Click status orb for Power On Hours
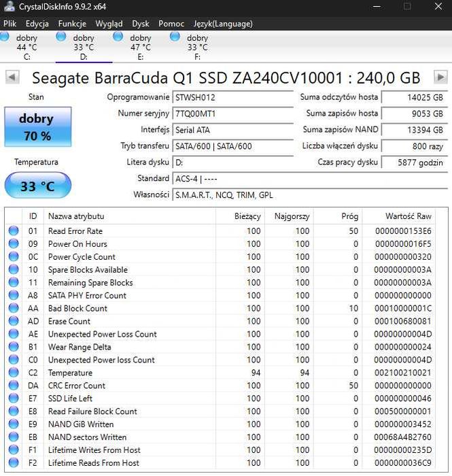This screenshot has width=452, height=476. point(14,243)
